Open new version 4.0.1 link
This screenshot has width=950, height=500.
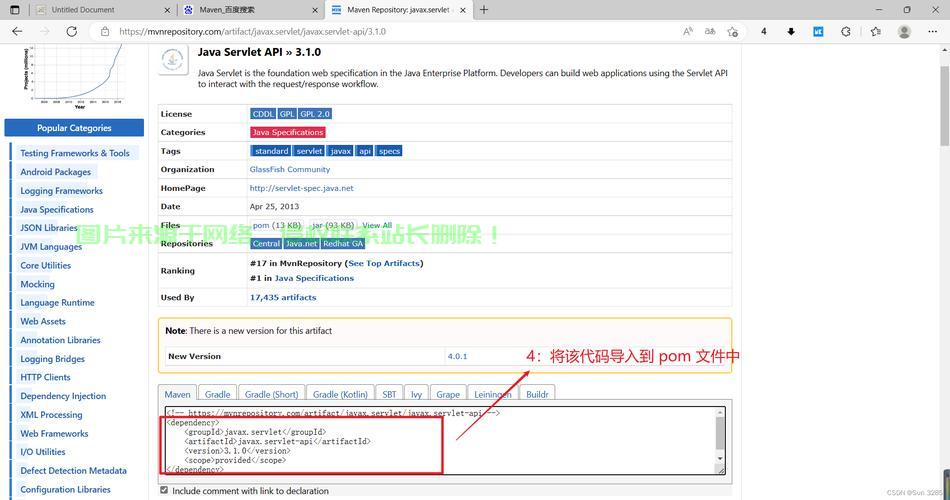pos(457,356)
